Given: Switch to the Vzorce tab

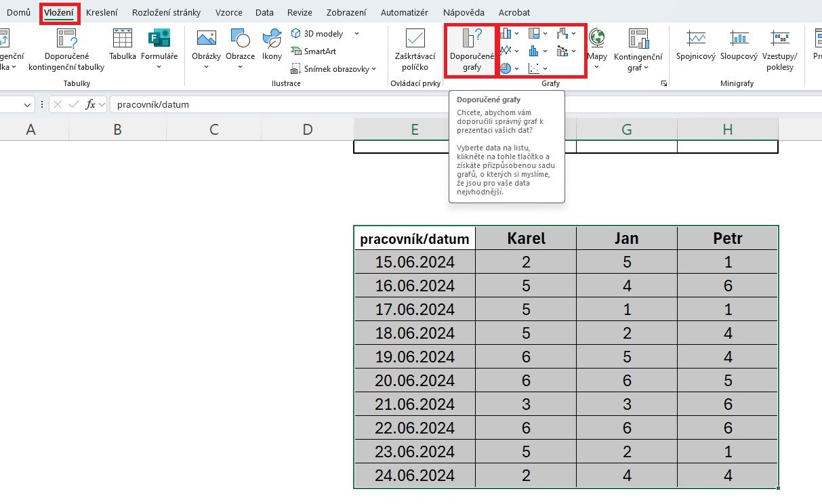Looking at the screenshot, I should tap(228, 12).
